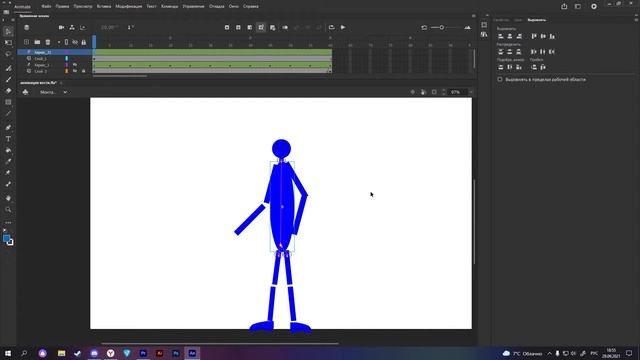Image resolution: width=640 pixels, height=360 pixels.
Task: Open the Edit Toolbar three-dots button
Action: tap(8, 223)
